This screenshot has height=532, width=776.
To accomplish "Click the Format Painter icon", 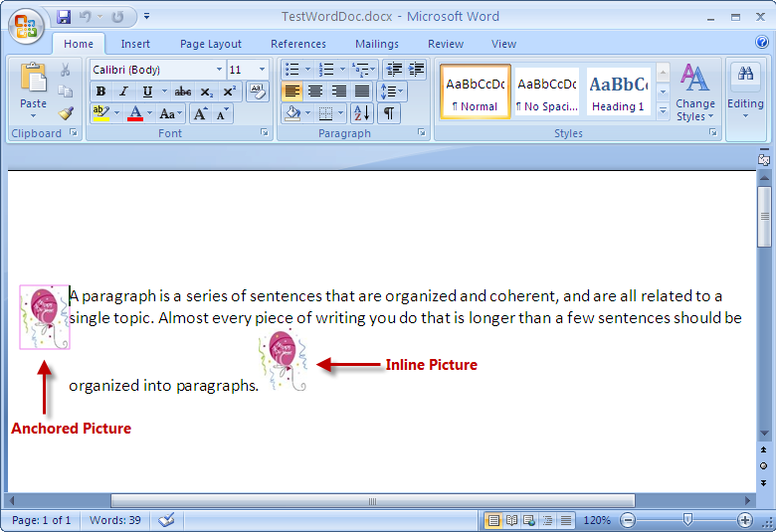I will click(66, 113).
